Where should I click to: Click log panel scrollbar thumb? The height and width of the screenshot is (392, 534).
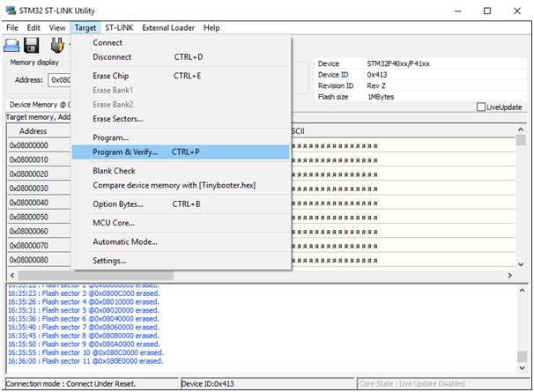click(x=522, y=357)
